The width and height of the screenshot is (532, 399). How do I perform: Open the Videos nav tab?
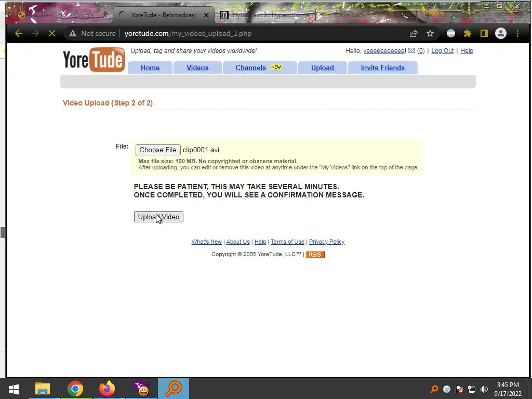pyautogui.click(x=197, y=68)
